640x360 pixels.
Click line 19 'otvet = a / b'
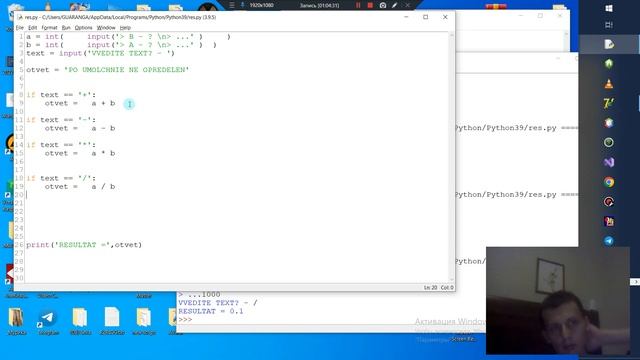[80, 187]
